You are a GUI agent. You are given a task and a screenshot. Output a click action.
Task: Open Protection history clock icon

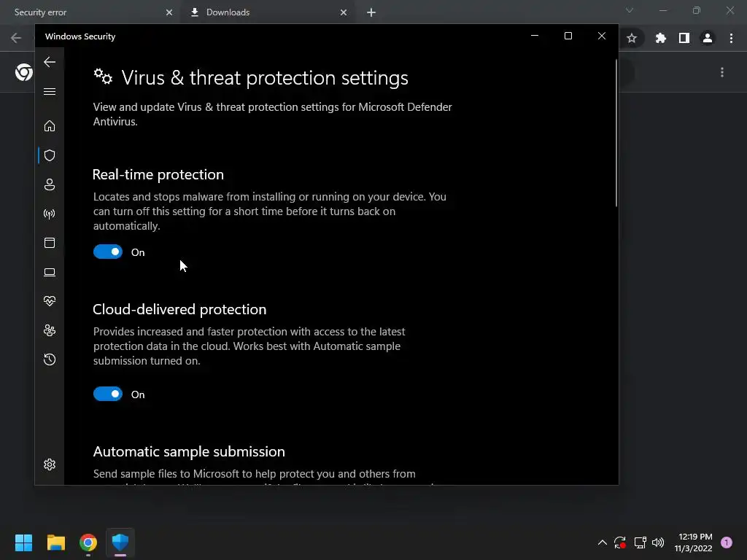click(x=50, y=359)
